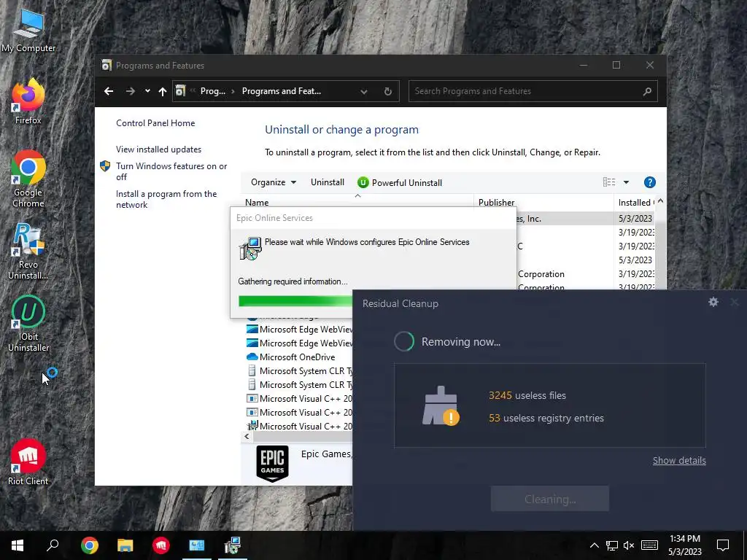Launch Firefox from the desktop
747x560 pixels.
28,102
